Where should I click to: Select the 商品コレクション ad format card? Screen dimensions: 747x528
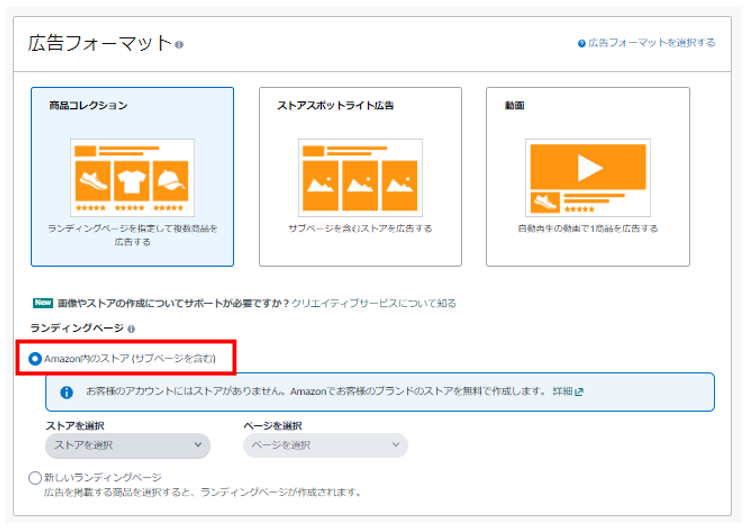pos(132,176)
